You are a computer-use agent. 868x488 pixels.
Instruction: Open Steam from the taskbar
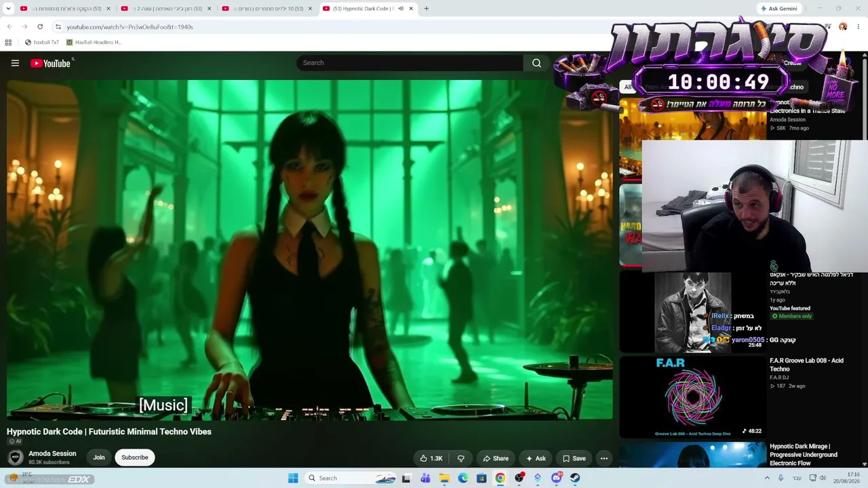(575, 478)
